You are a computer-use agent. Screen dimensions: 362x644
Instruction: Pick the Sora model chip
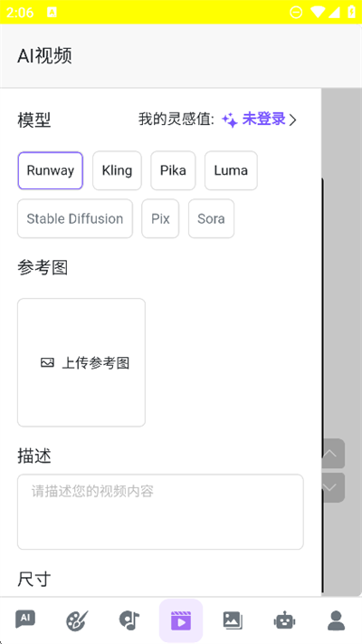point(211,218)
